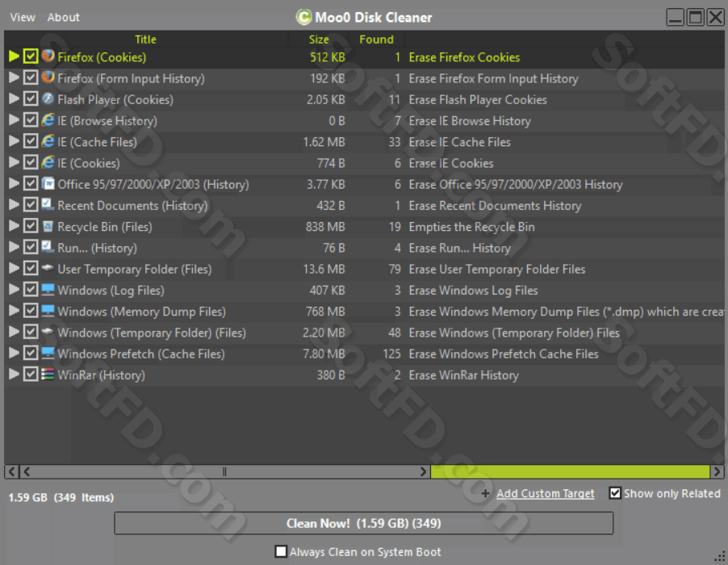The width and height of the screenshot is (728, 565).
Task: Click the IE icon beside Browse History
Action: (48, 119)
